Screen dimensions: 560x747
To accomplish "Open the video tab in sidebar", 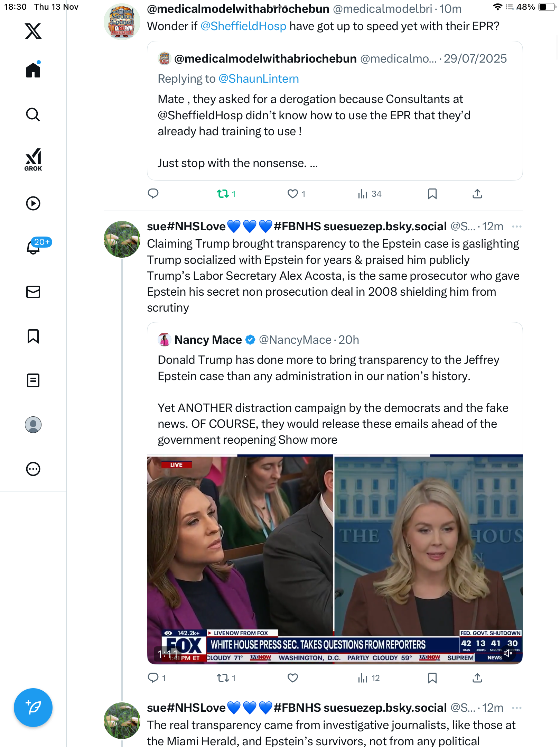I will tap(33, 203).
